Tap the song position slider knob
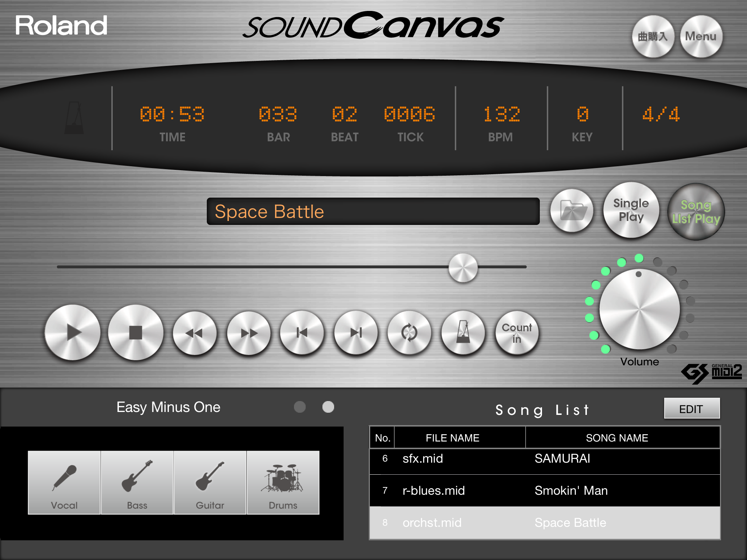Viewport: 747px width, 560px height. click(x=463, y=268)
